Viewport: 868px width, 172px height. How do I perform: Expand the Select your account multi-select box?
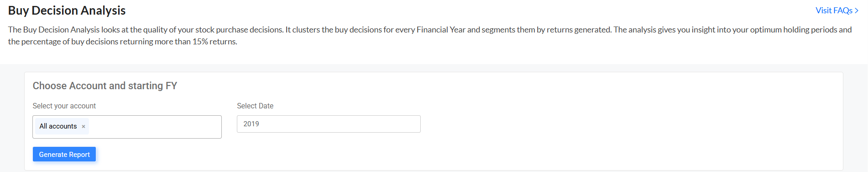(127, 127)
